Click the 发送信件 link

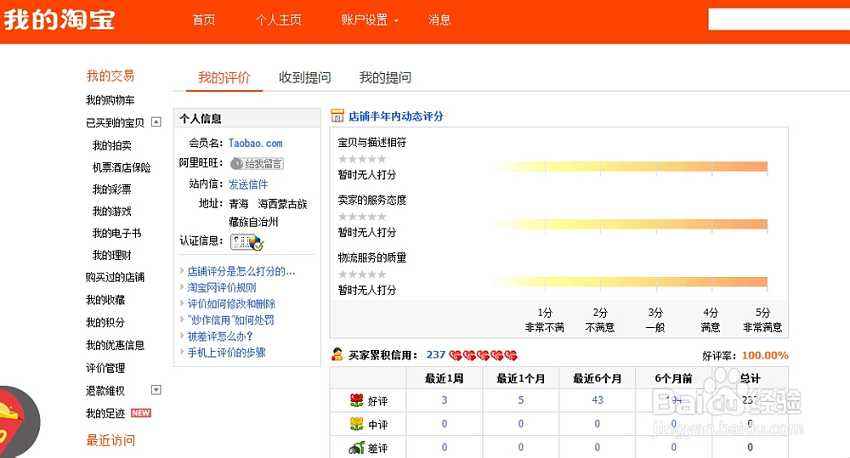248,184
